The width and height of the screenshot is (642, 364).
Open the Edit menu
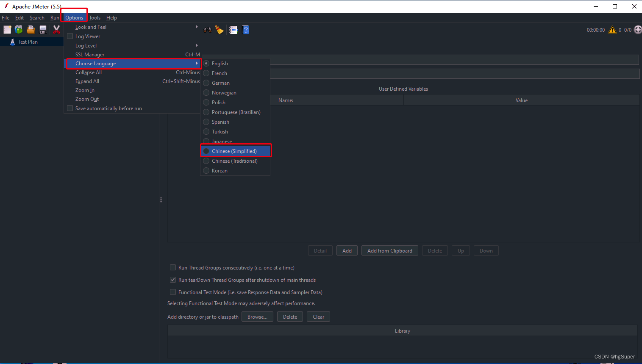(19, 18)
